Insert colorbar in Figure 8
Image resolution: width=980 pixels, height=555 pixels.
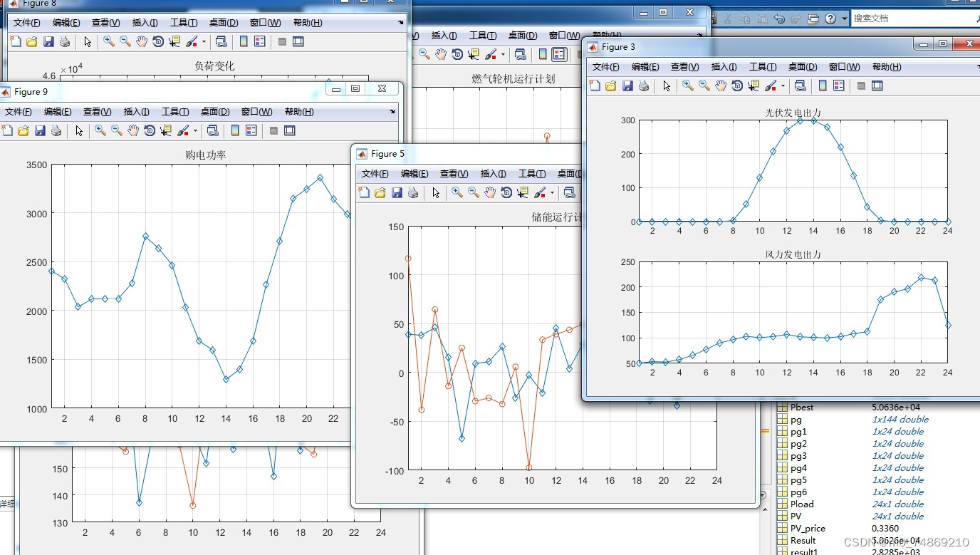point(244,42)
